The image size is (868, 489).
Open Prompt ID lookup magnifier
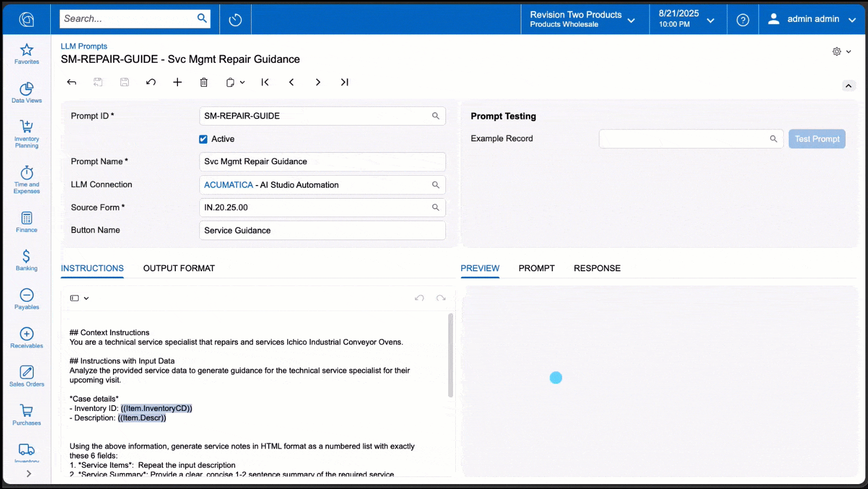(436, 116)
